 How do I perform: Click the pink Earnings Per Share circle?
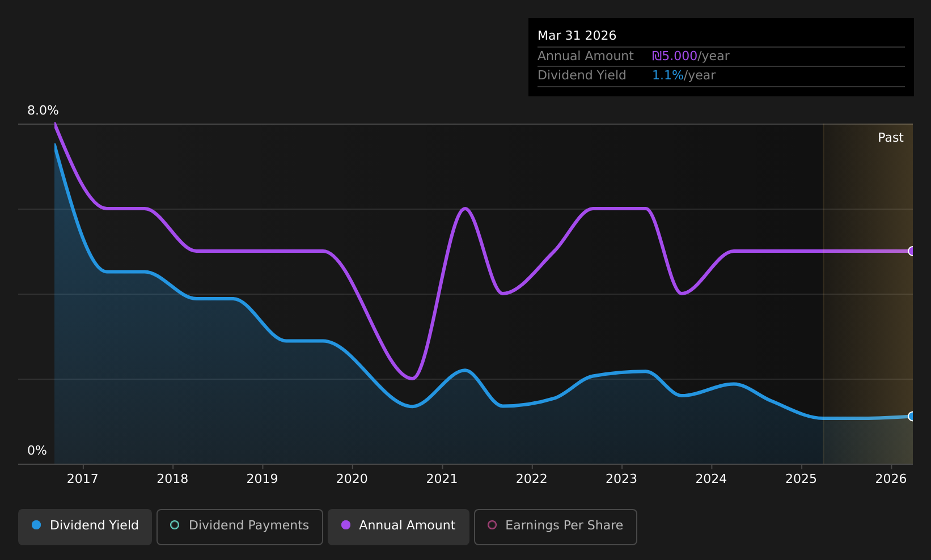coord(492,525)
